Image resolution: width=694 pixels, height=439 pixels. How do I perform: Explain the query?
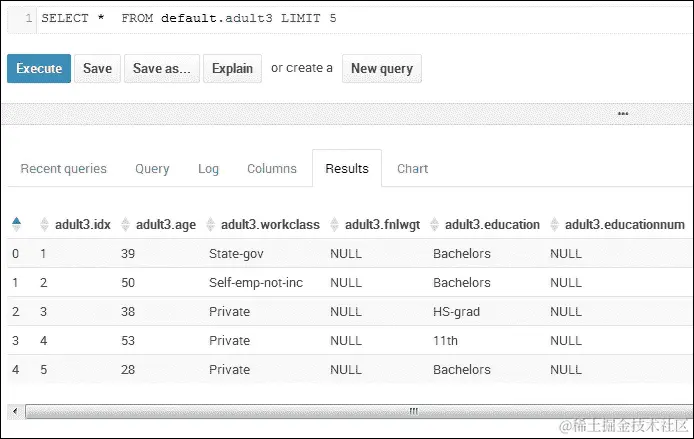tap(232, 69)
